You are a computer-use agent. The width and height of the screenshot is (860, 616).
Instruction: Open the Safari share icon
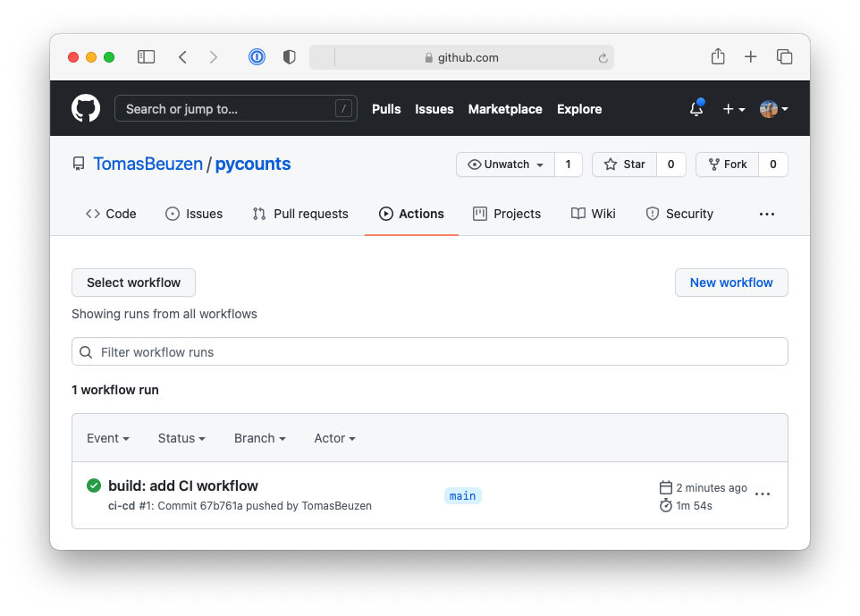tap(717, 56)
